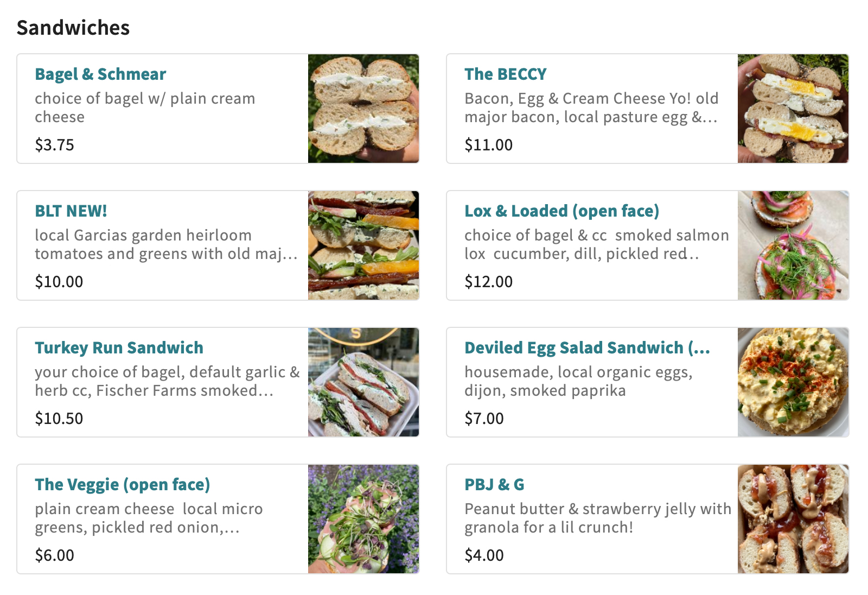Open the Bagel & Schmear item title
This screenshot has height=595, width=868.
click(x=100, y=74)
